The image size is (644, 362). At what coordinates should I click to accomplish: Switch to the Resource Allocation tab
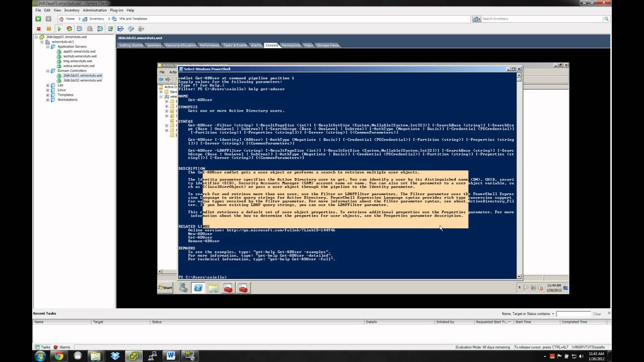tap(181, 45)
